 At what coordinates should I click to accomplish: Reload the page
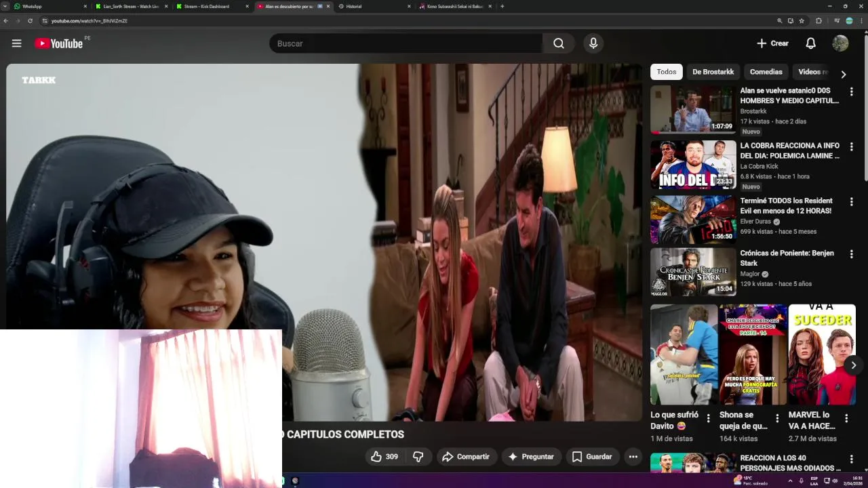30,21
